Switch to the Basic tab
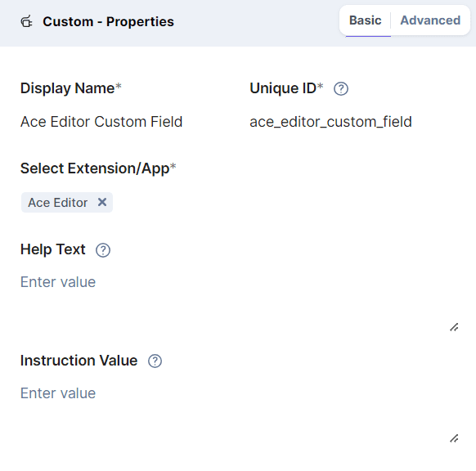The height and width of the screenshot is (471, 476). point(366,20)
